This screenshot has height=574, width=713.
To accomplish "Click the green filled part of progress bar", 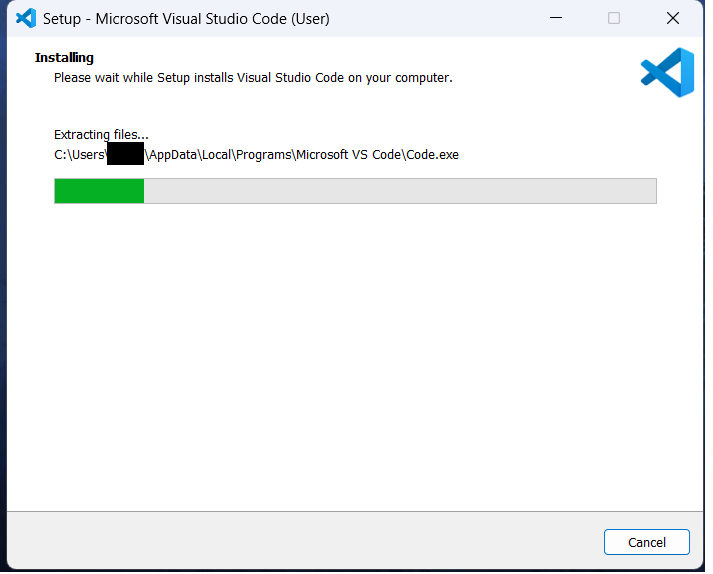I will [x=99, y=191].
